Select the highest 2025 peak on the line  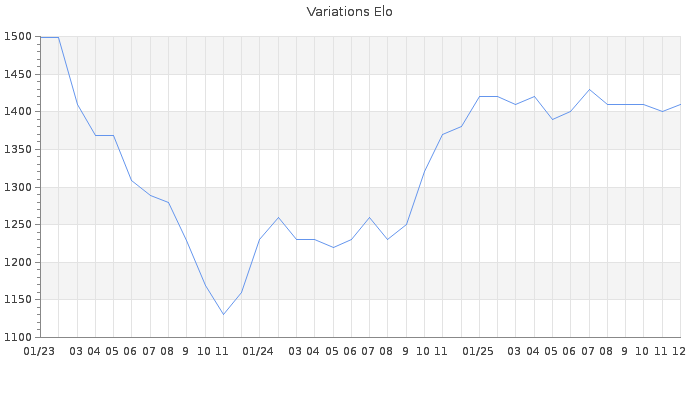[x=589, y=89]
